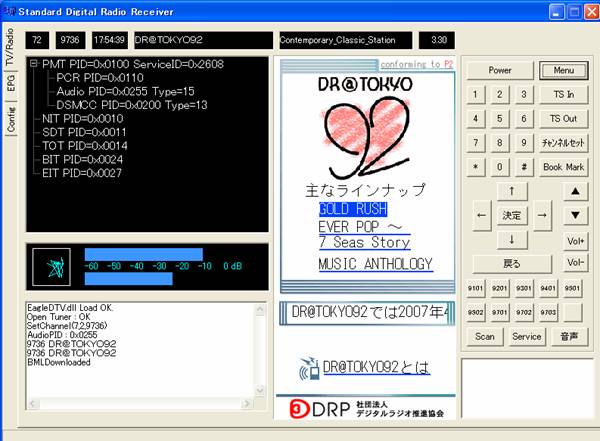The width and height of the screenshot is (600, 441).
Task: Open the 7 Seas Story link
Action: (x=364, y=242)
